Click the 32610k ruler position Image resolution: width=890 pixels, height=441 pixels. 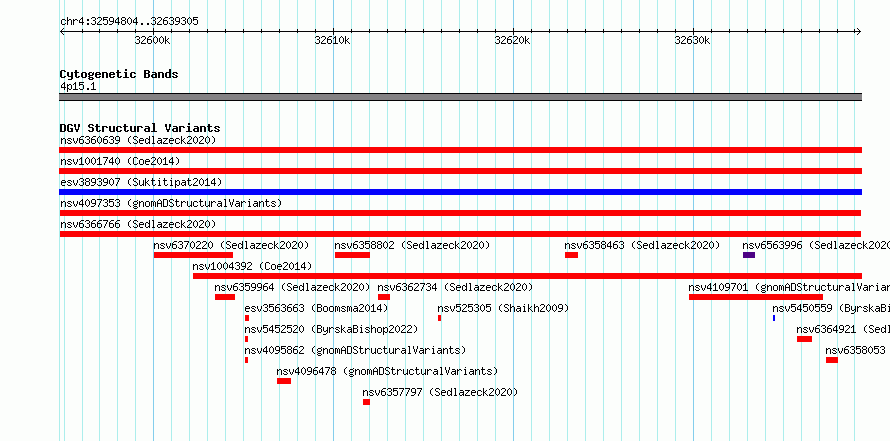[x=332, y=40]
